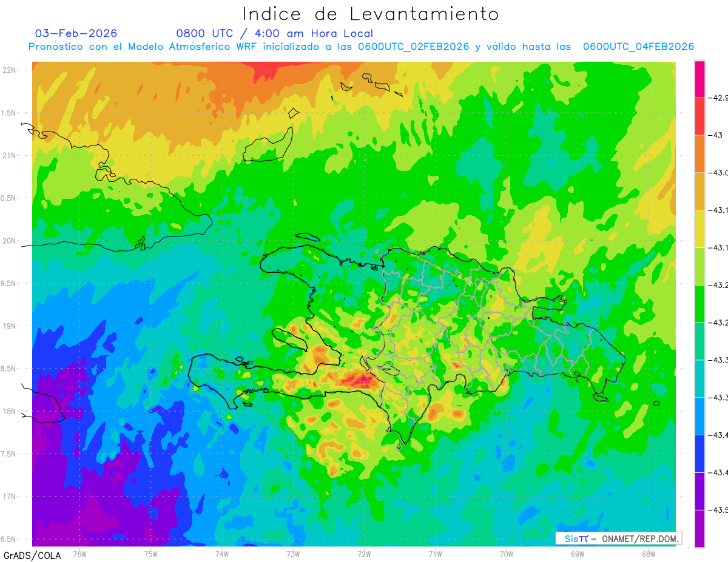Click the '22N' latitude label
The height and width of the screenshot is (562, 728).
point(9,70)
